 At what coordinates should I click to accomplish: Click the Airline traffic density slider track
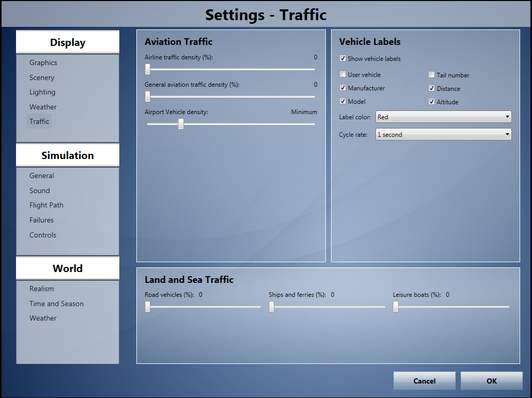click(232, 69)
